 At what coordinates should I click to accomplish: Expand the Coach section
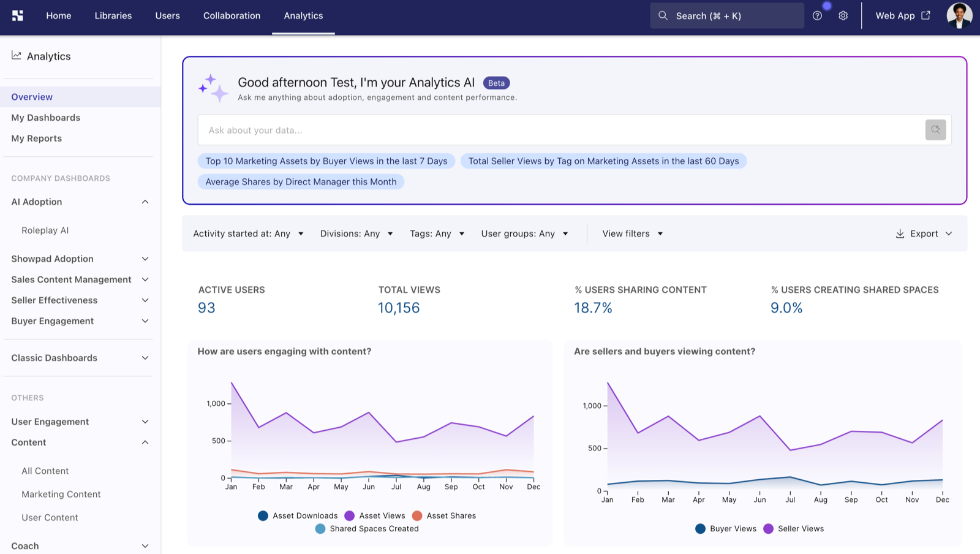(x=145, y=547)
